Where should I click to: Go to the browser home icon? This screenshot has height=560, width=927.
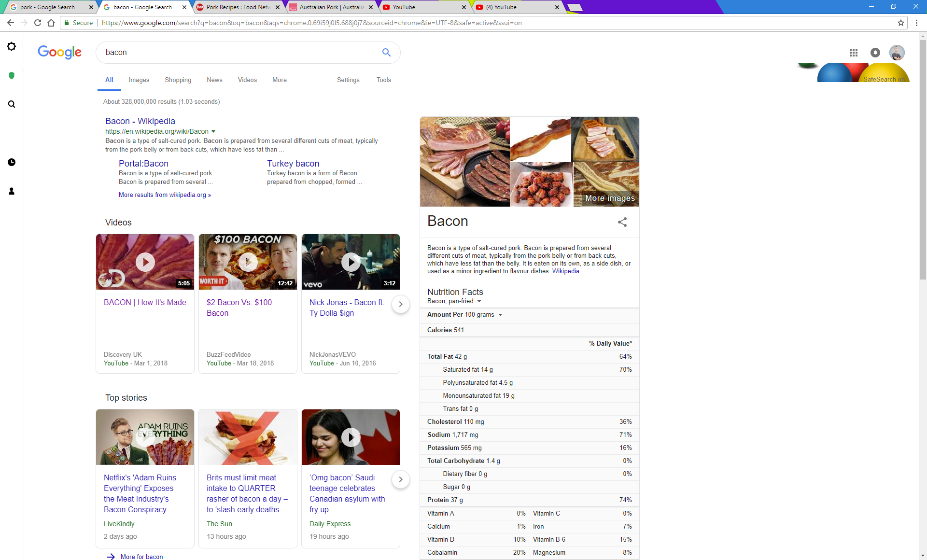click(51, 23)
